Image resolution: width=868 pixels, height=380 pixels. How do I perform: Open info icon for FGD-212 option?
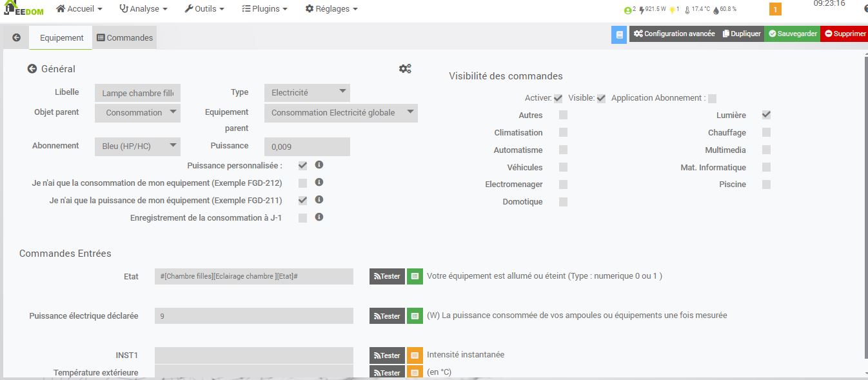pyautogui.click(x=319, y=183)
